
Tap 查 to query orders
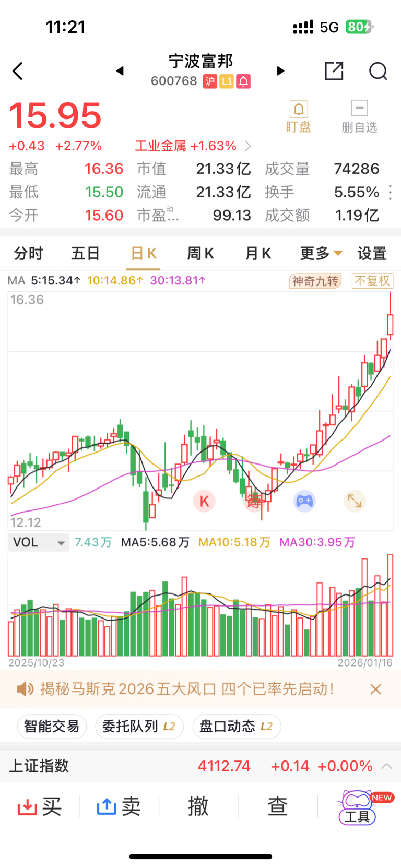point(278,806)
